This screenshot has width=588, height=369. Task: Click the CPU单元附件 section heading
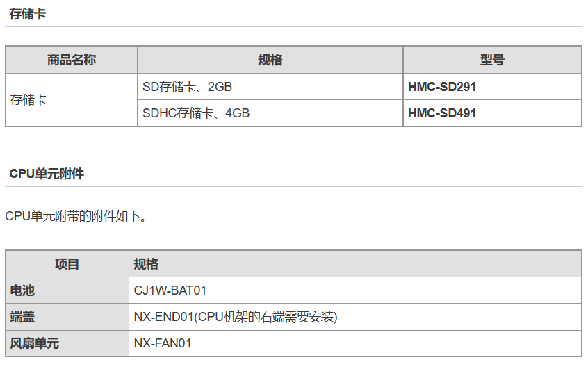[x=47, y=174]
